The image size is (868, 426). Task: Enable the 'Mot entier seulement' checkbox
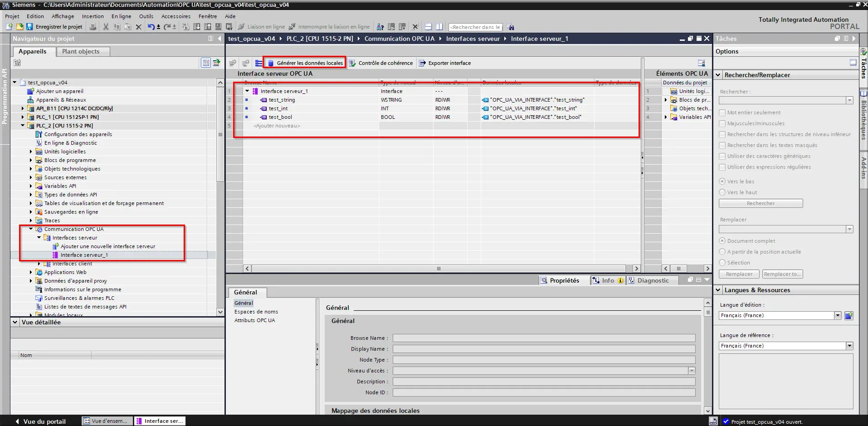click(722, 113)
